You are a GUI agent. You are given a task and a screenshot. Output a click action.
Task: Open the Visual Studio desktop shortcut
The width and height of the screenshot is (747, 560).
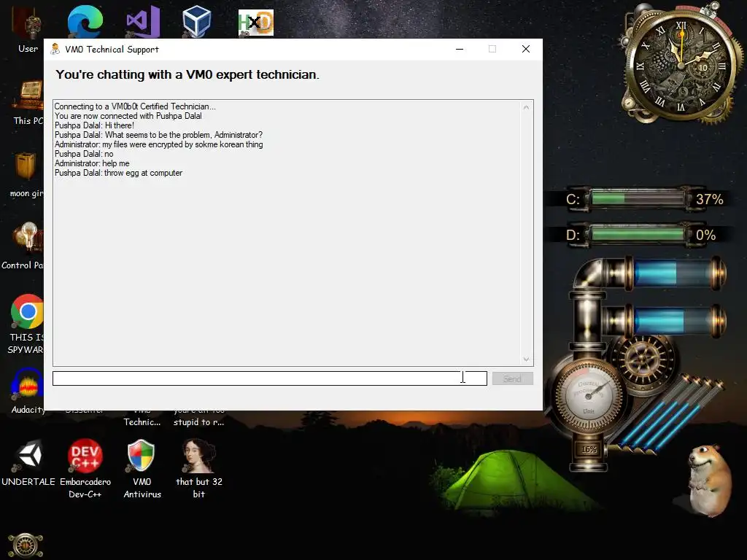click(x=142, y=21)
